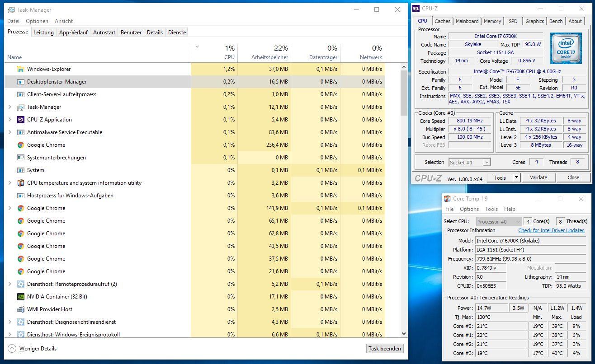Click the Systemunterbrechungen process icon
Image resolution: width=595 pixels, height=364 pixels.
point(20,158)
